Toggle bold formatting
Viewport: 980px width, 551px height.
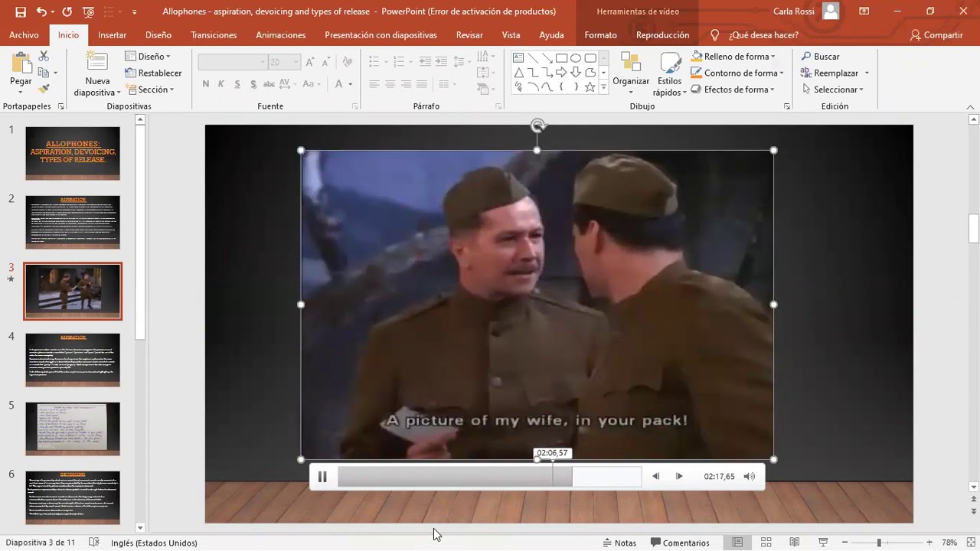(x=205, y=84)
